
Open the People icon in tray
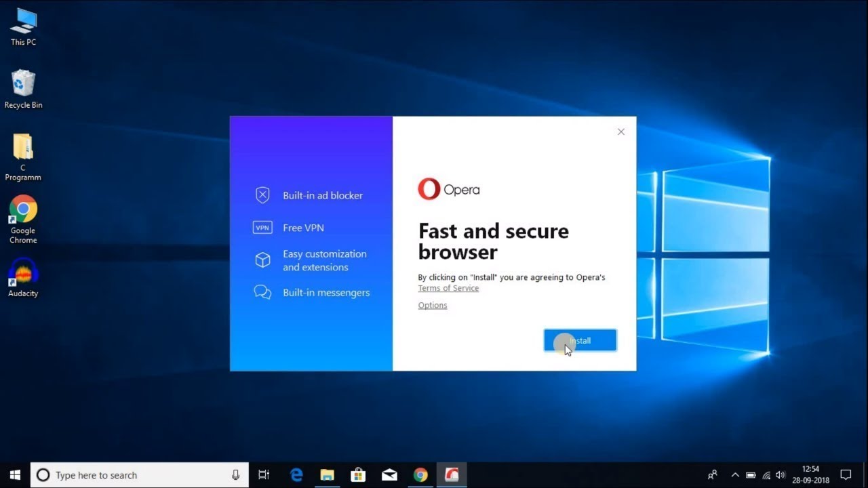(713, 475)
